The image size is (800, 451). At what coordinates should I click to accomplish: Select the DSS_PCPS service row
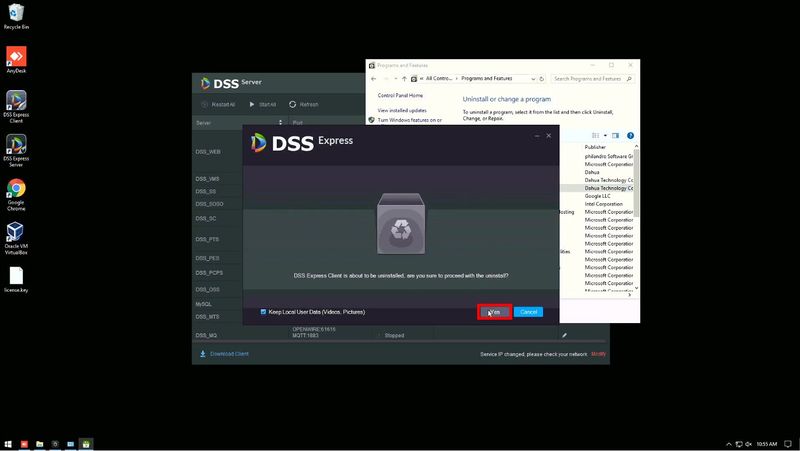[x=209, y=273]
